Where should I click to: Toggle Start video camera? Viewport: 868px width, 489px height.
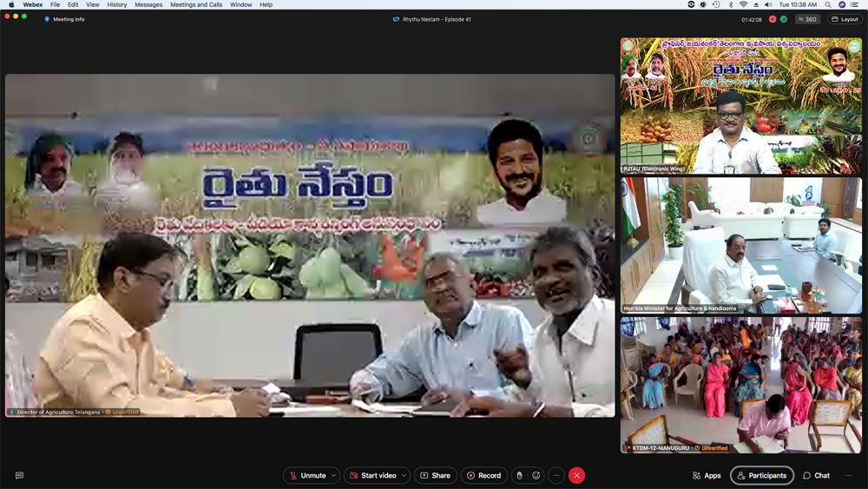pyautogui.click(x=372, y=475)
